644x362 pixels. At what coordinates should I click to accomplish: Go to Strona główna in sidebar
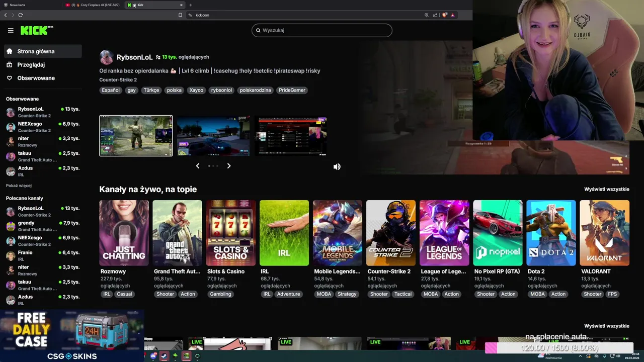pyautogui.click(x=43, y=51)
